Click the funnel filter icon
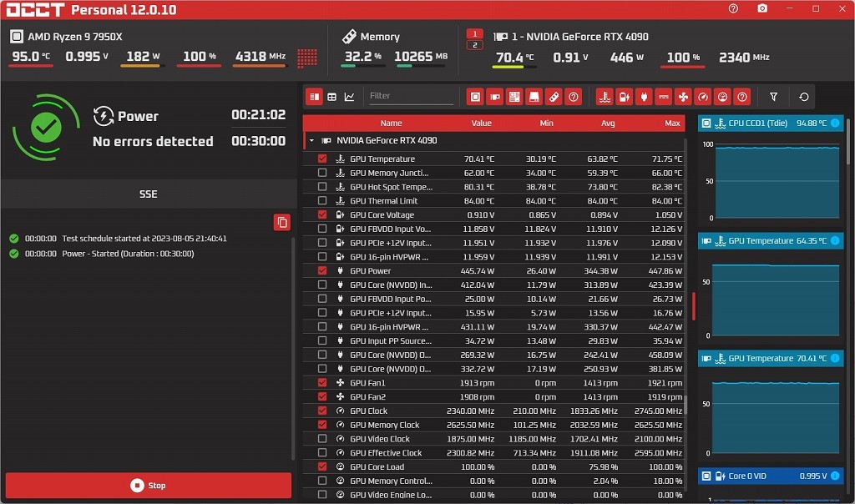This screenshot has width=855, height=504. point(773,97)
